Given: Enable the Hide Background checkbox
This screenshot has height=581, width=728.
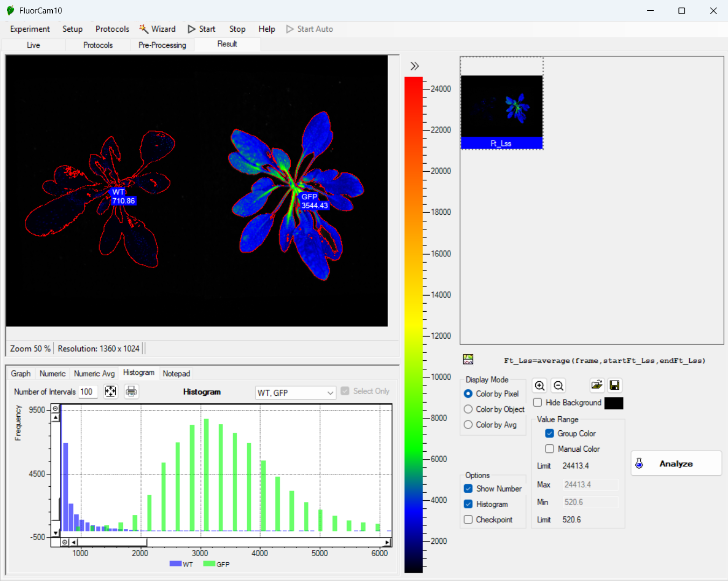Looking at the screenshot, I should (x=537, y=403).
